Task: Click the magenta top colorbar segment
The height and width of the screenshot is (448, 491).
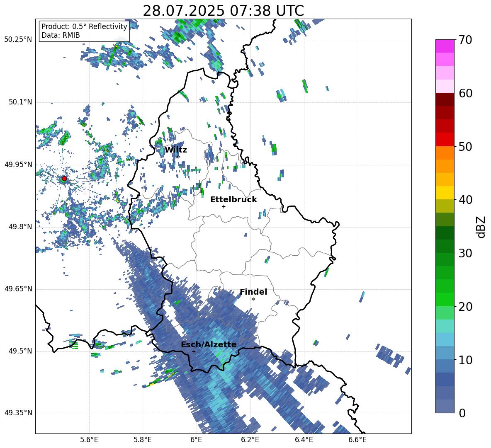Action: point(445,46)
